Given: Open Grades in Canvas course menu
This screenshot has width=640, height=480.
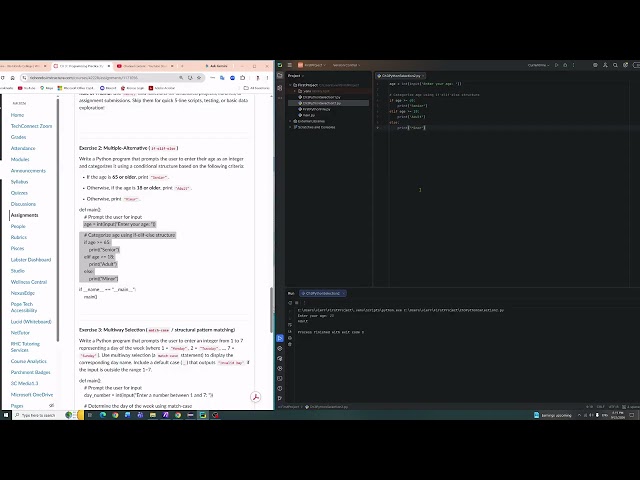Looking at the screenshot, I should tap(18, 137).
